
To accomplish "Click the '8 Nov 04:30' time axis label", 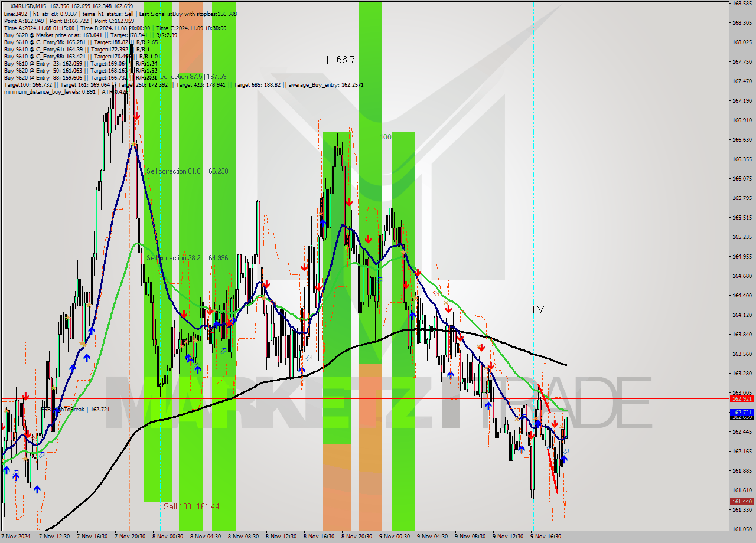I will [206, 537].
